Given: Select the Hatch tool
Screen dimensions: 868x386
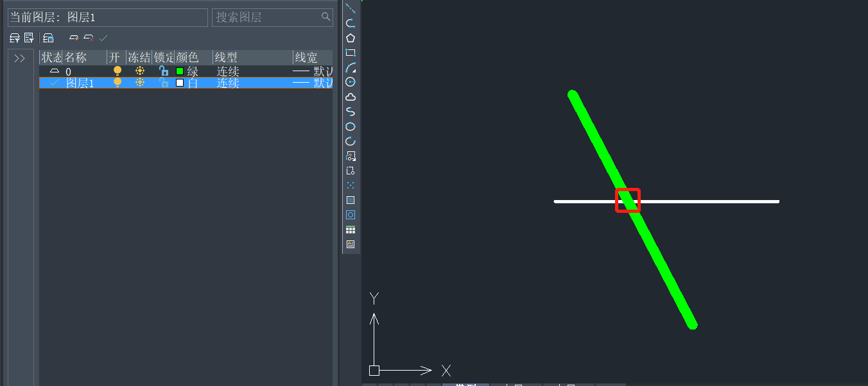Looking at the screenshot, I should pyautogui.click(x=351, y=200).
